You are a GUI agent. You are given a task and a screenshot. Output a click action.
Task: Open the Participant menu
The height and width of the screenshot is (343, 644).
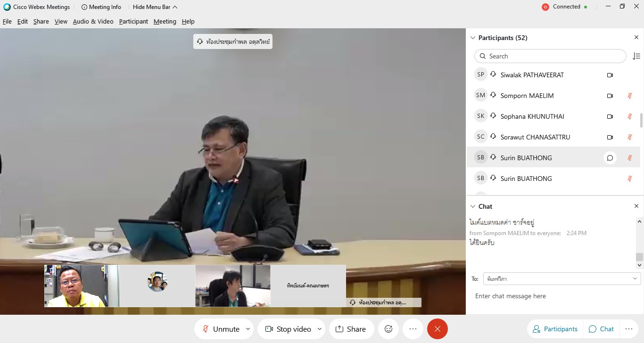133,22
